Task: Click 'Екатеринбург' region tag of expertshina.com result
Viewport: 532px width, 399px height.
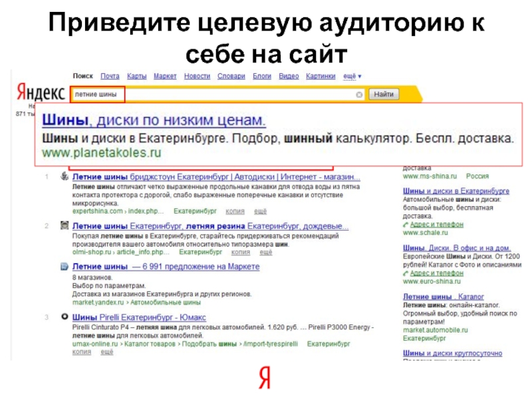Action: click(x=195, y=211)
